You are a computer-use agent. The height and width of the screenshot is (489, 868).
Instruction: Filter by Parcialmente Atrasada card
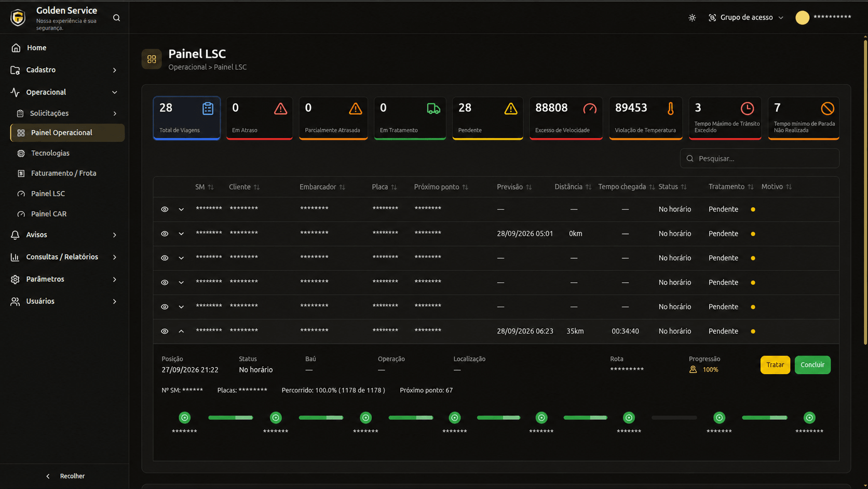tap(333, 118)
